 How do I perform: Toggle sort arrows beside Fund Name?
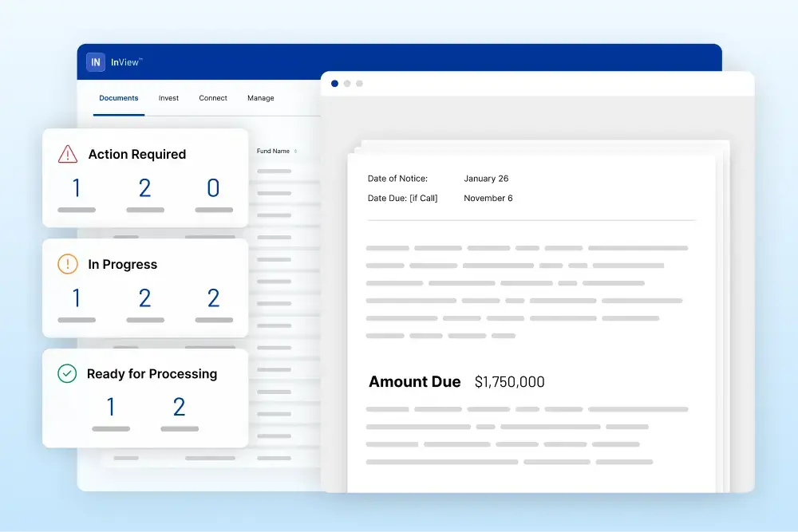(x=295, y=152)
